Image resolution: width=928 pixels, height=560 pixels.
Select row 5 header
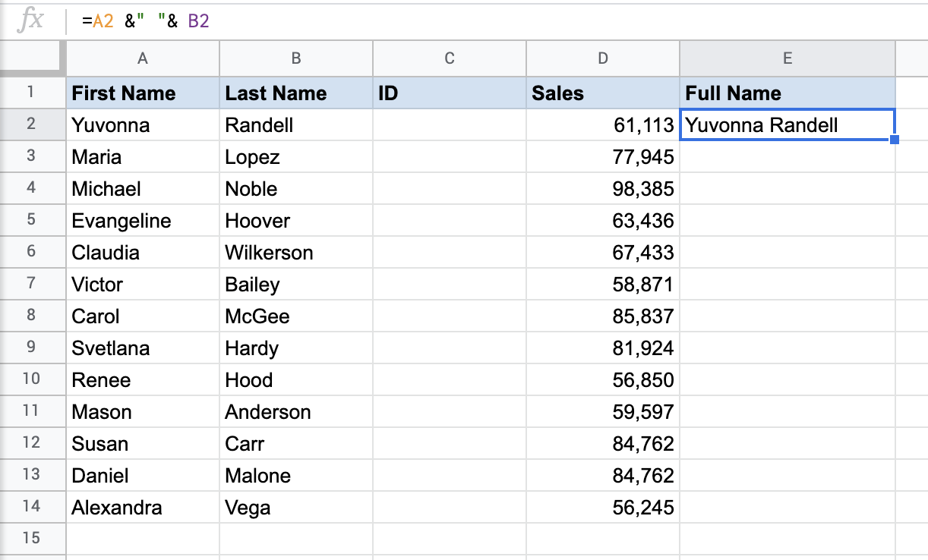31,220
